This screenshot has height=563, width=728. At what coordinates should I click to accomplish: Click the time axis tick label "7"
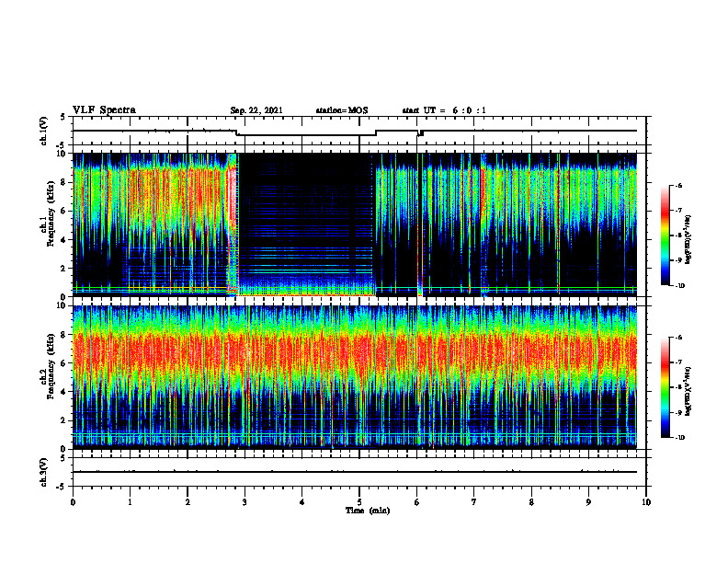pos(474,502)
